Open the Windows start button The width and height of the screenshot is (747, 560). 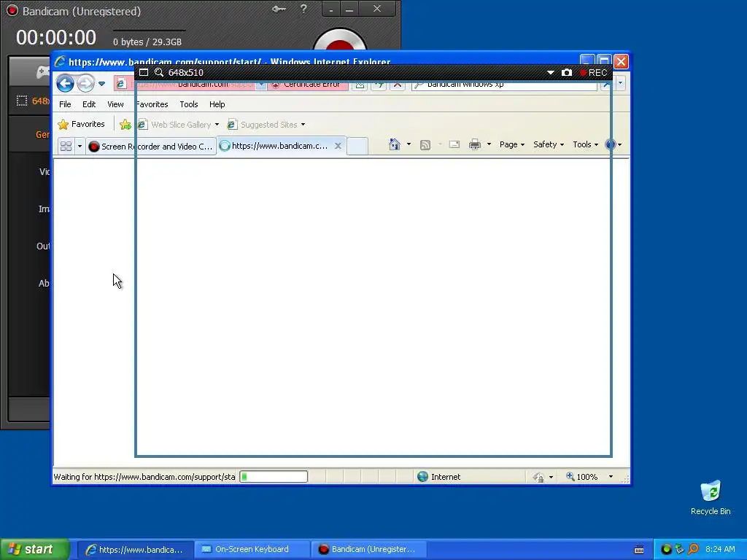[35, 549]
